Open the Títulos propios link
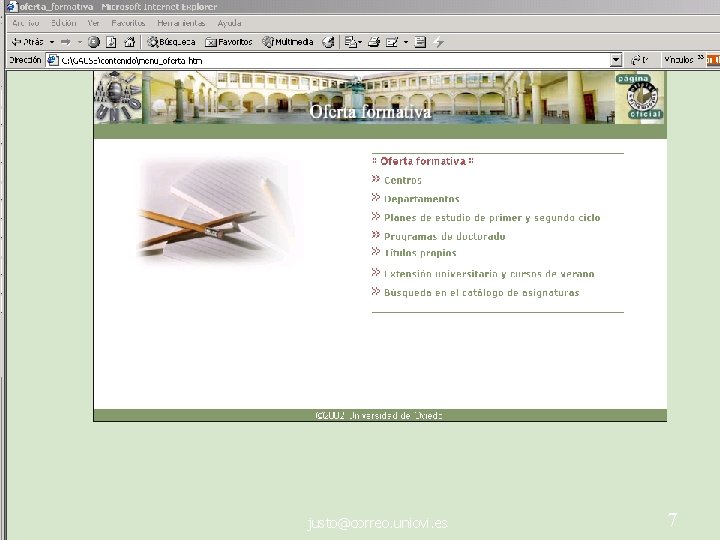This screenshot has height=540, width=720. pos(420,253)
